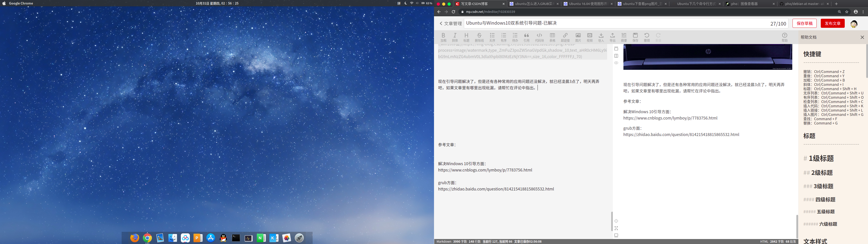Screen dimensions: 868x244
Task: Insert ordered list (有序)
Action: [x=504, y=37]
